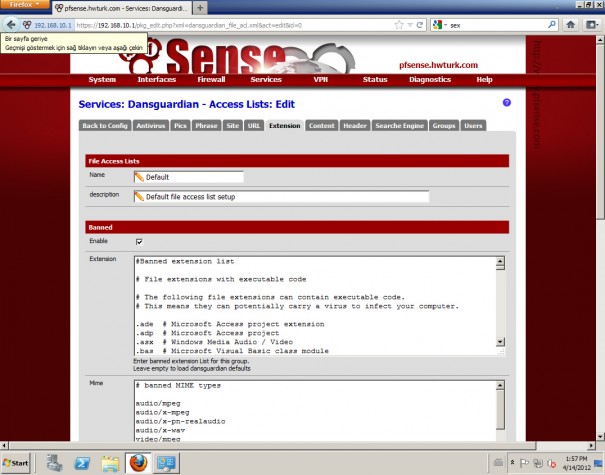Image resolution: width=605 pixels, height=475 pixels.
Task: Switch to the Users tab
Action: (473, 126)
